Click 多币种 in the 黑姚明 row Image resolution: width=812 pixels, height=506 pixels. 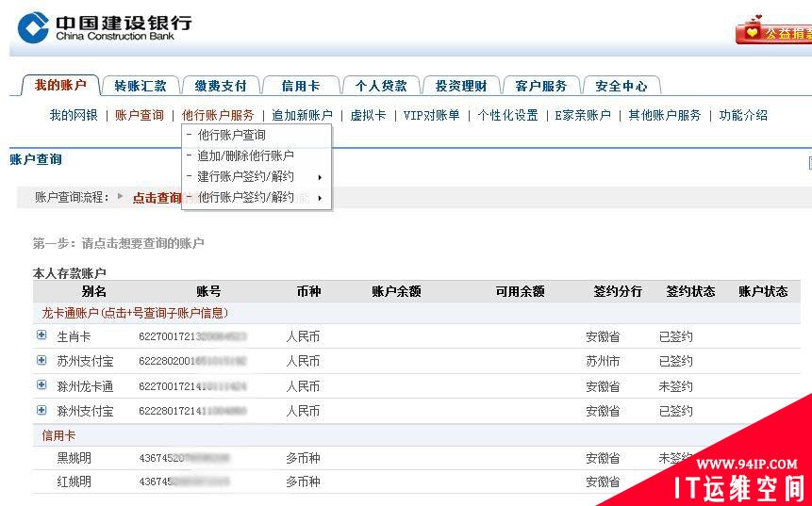(303, 458)
